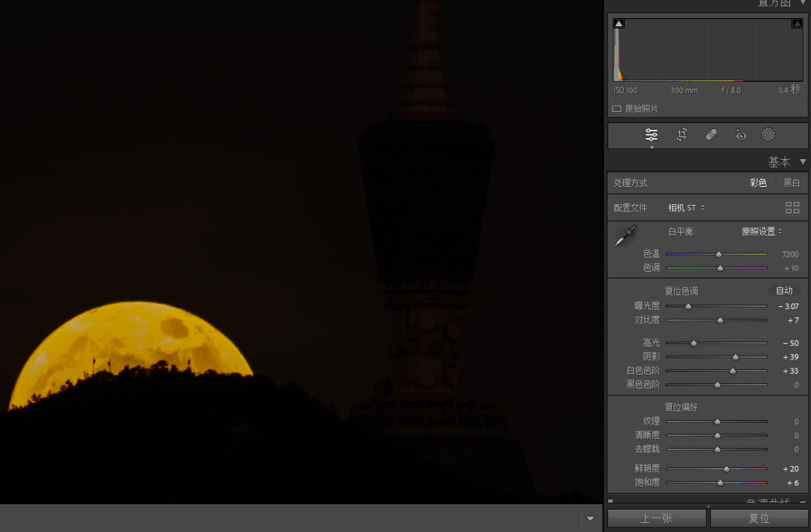Image resolution: width=811 pixels, height=532 pixels.
Task: Click the 曝光度 exposure slider handle
Action: click(688, 306)
